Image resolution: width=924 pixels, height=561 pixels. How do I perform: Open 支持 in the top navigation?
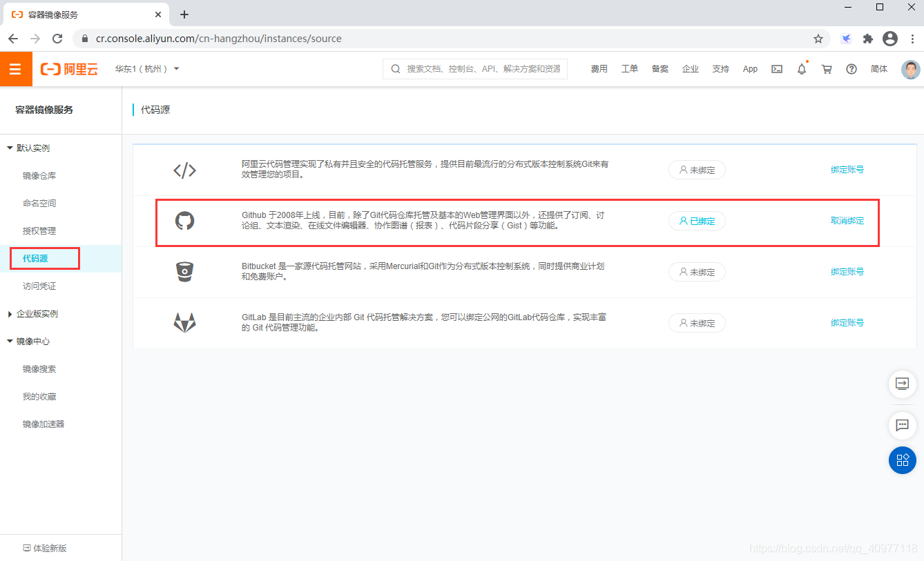coord(721,69)
